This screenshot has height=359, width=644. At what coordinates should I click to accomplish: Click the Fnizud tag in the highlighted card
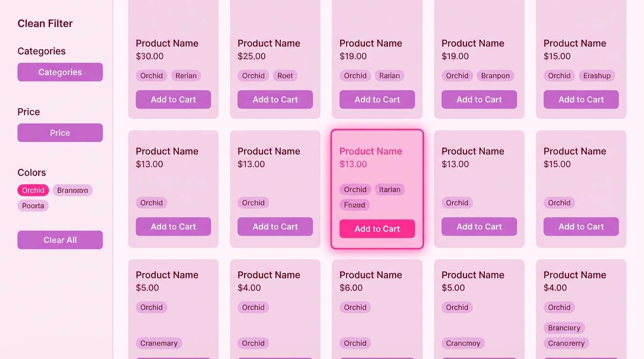tap(354, 205)
